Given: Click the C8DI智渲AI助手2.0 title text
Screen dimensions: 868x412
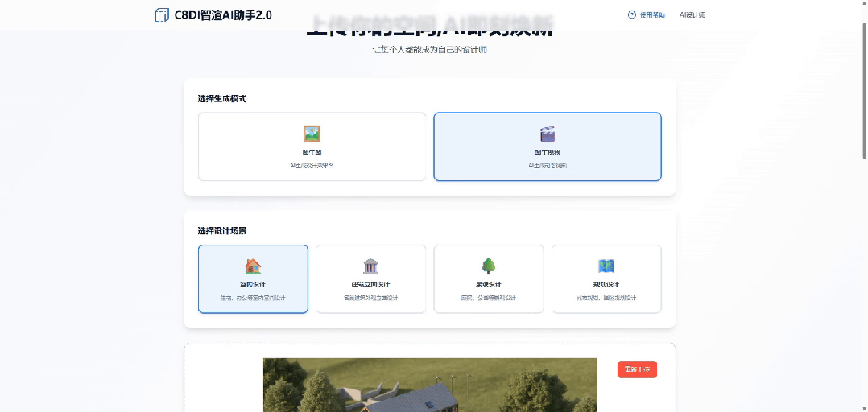Looking at the screenshot, I should coord(223,14).
